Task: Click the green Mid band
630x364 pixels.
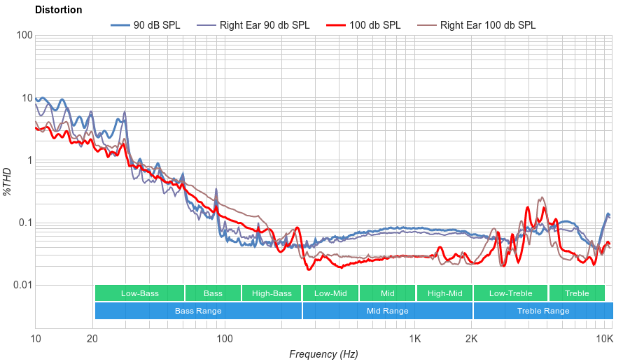Action: coord(387,293)
